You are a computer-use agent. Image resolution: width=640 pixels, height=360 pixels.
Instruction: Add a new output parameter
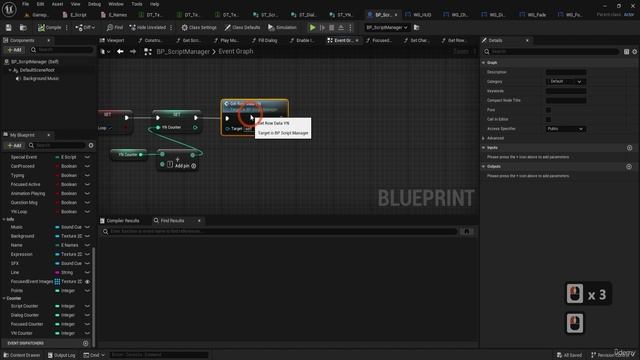coord(629,167)
